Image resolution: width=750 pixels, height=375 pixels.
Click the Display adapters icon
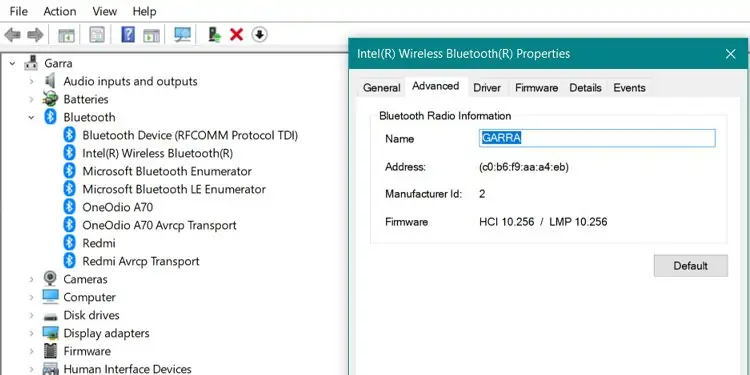click(x=50, y=333)
